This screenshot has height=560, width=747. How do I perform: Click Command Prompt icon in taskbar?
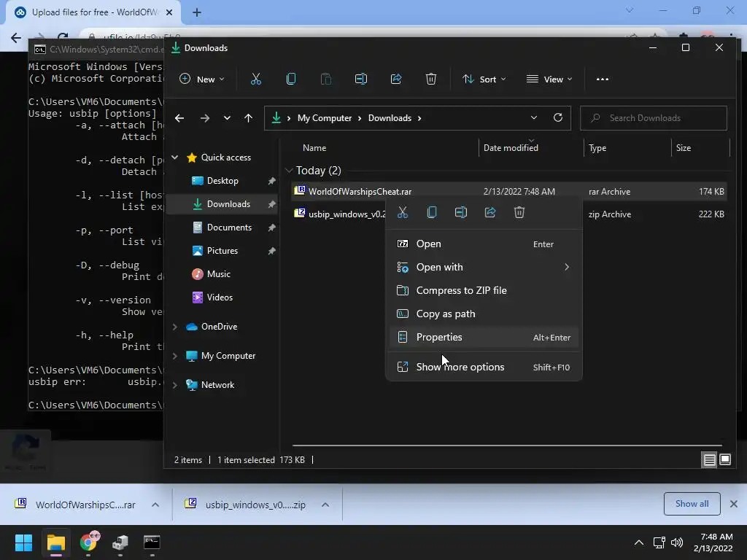152,542
